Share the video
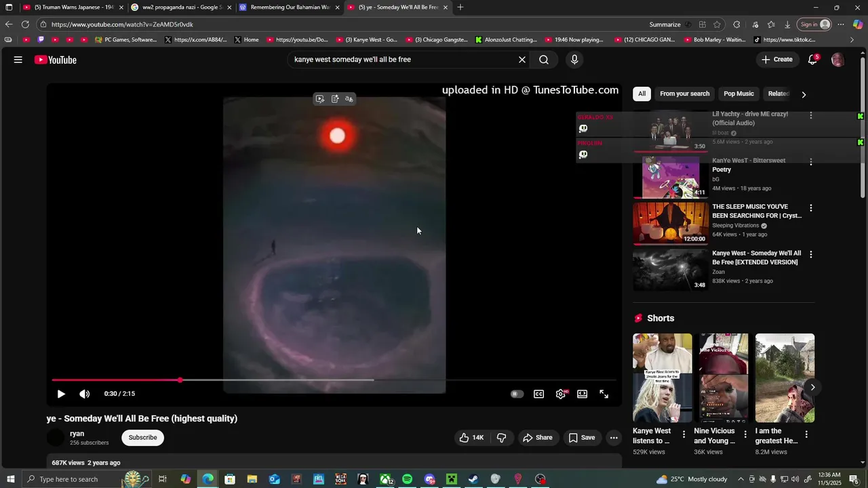The height and width of the screenshot is (488, 868). 538,438
